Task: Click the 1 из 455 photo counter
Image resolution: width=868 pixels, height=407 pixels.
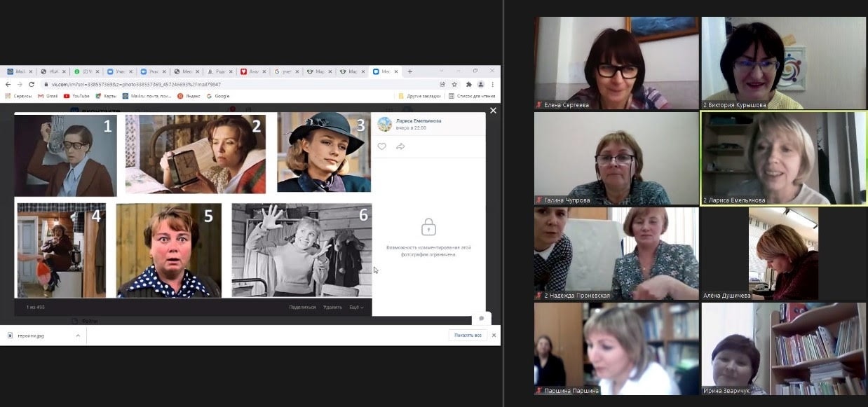Action: point(36,307)
